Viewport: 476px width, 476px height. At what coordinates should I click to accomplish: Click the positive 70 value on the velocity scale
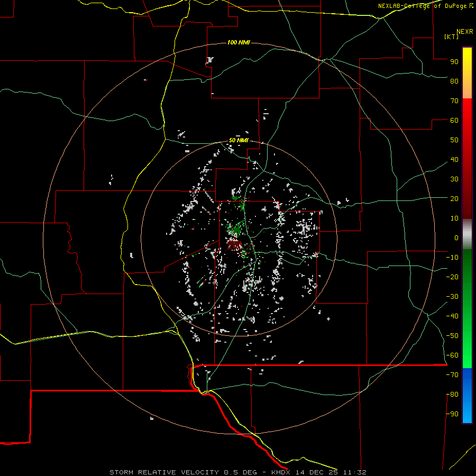coord(454,101)
